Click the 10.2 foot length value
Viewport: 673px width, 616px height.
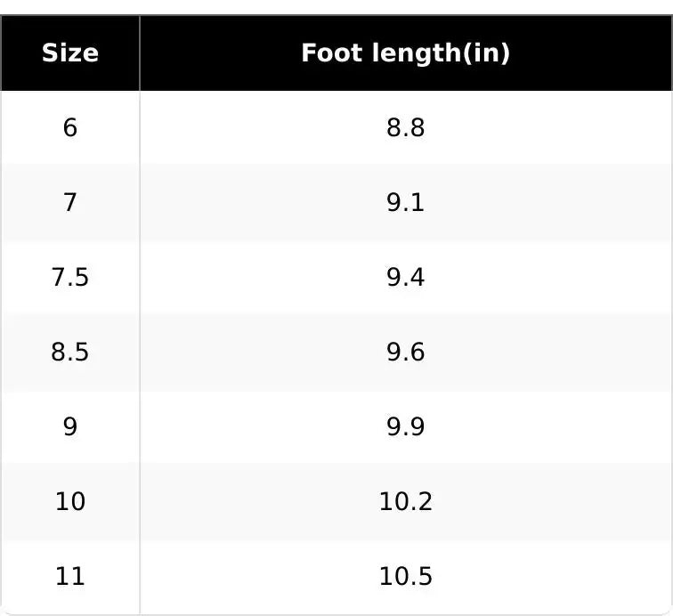pos(406,501)
